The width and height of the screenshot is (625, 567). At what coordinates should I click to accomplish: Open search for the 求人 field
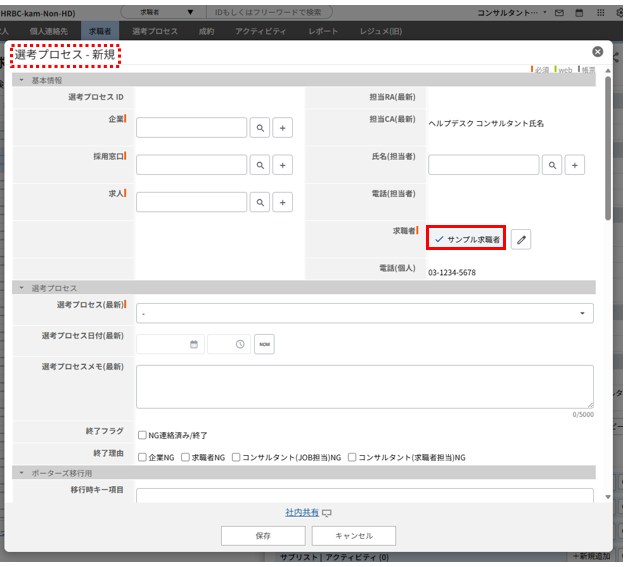[x=259, y=203]
